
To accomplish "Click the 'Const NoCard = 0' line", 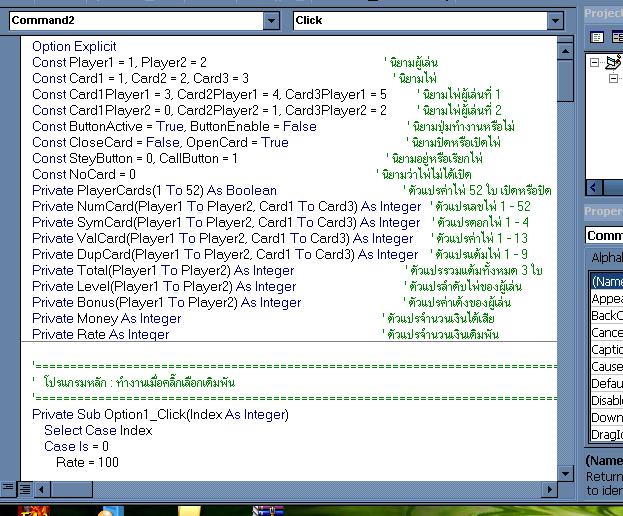I will 84,174.
